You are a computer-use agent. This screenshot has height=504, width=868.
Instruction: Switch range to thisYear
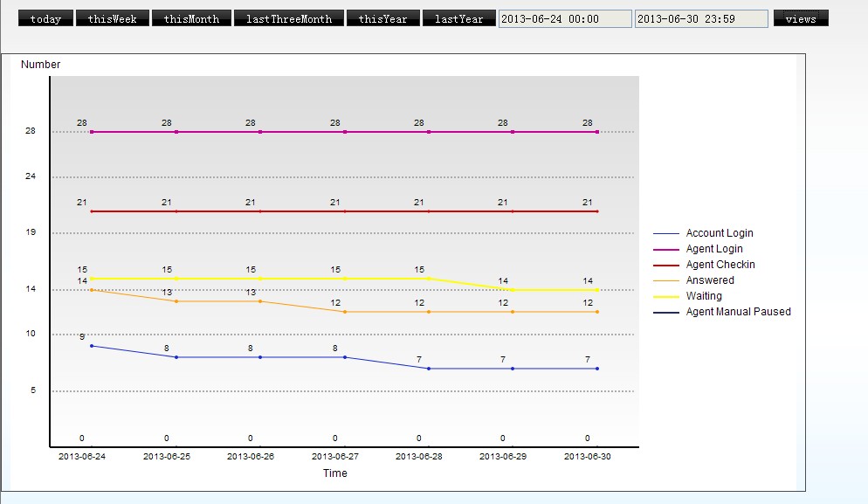coord(382,18)
